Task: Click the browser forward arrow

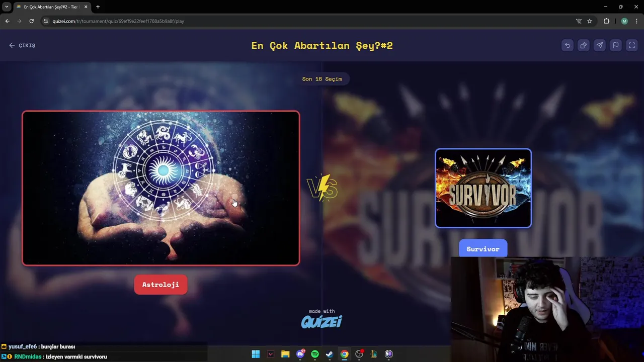Action: tap(19, 21)
